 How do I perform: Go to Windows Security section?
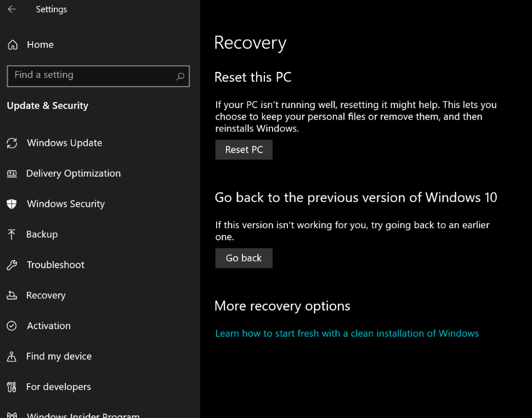[66, 204]
